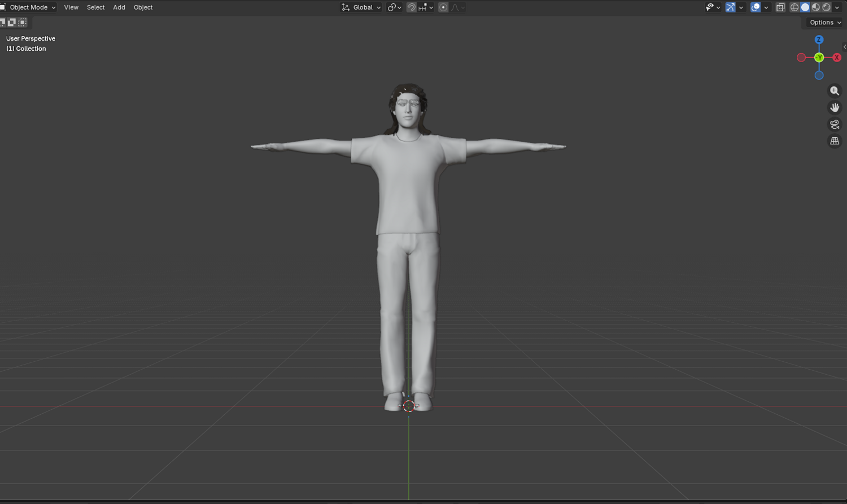Toggle the show overlays button
This screenshot has width=847, height=504.
tap(756, 7)
